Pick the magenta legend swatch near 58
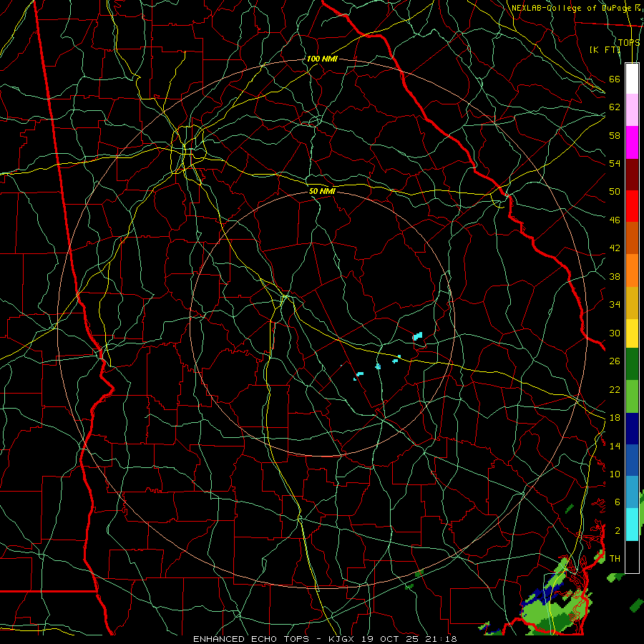This screenshot has width=644, height=644. pos(632,142)
